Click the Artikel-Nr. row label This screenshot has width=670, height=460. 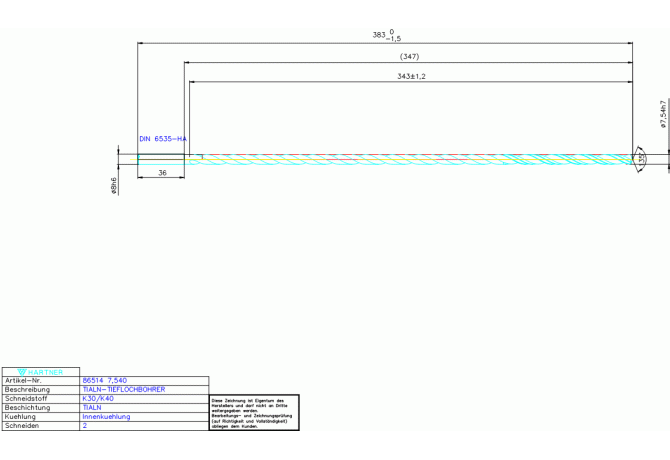click(x=27, y=381)
